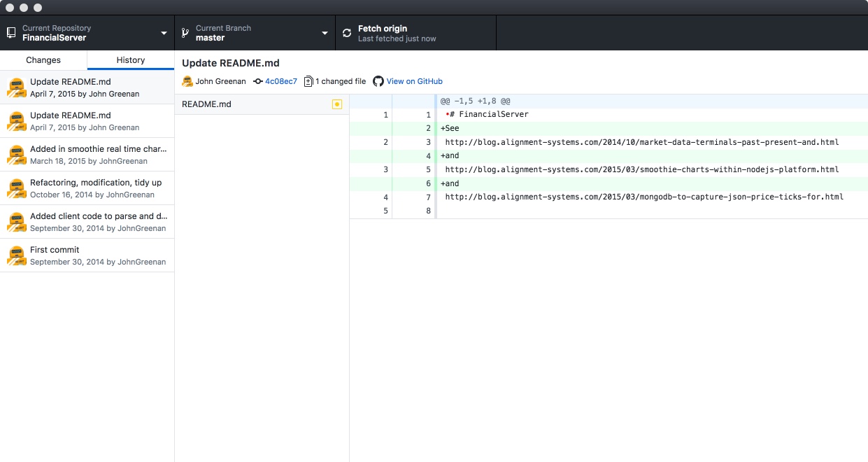Click the avatar on the First commit row
Screen dimensions: 868x462
pyautogui.click(x=17, y=255)
